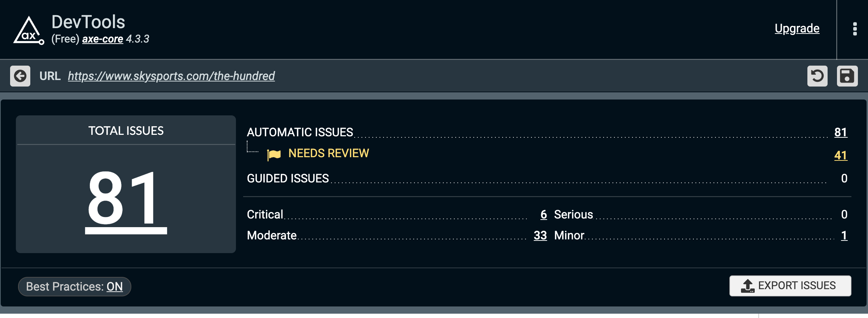Click the axe DevTools logo icon
Viewport: 868px width, 318px height.
click(29, 30)
